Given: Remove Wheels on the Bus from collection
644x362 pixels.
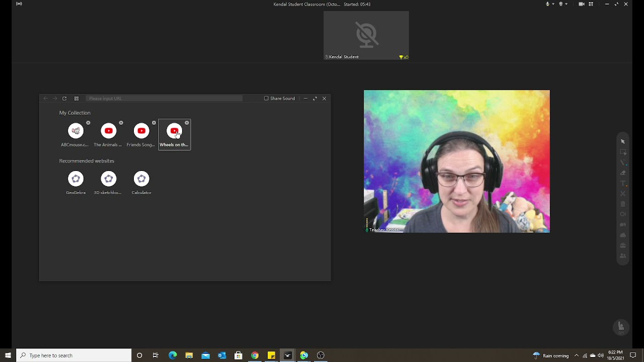Looking at the screenshot, I should click(x=187, y=123).
